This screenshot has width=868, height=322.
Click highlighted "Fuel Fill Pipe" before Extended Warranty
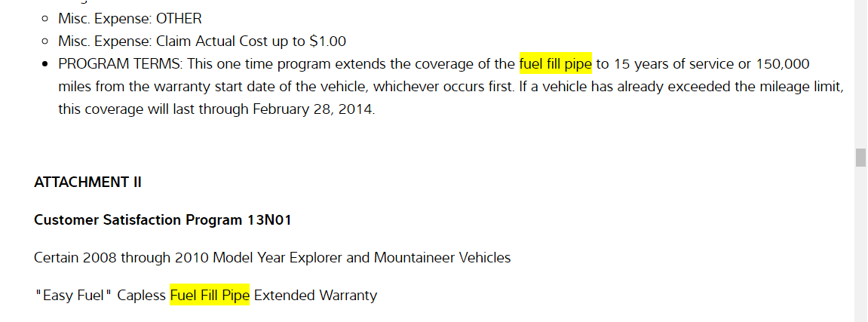pos(210,295)
